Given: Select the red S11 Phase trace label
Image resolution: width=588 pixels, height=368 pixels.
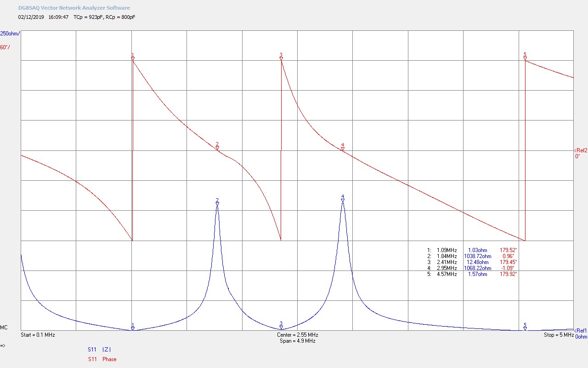Looking at the screenshot, I should point(102,359).
